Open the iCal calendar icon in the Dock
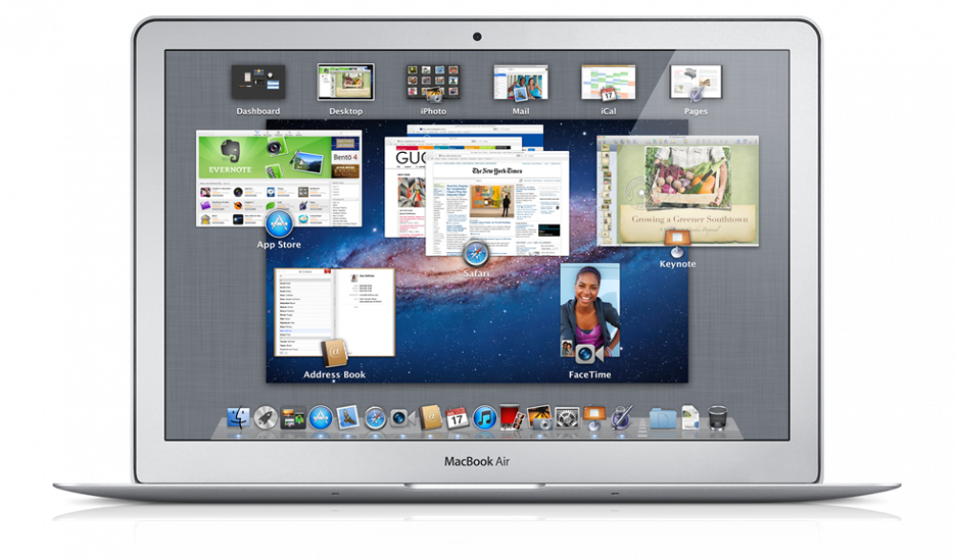Screen dimensions: 956x560 [457, 419]
